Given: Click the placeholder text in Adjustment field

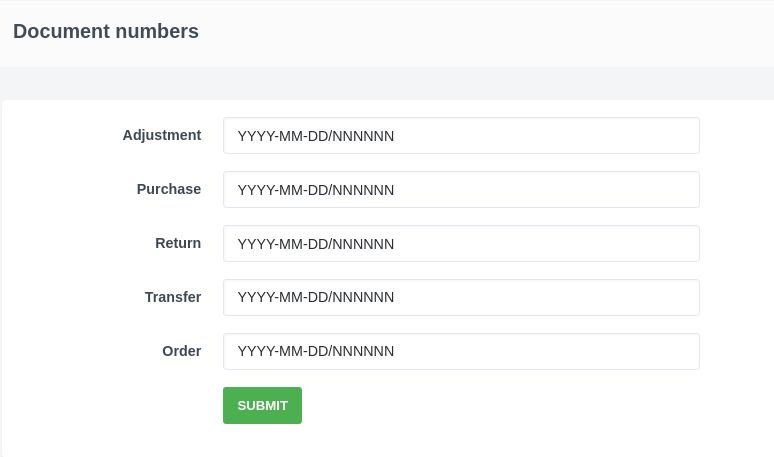Looking at the screenshot, I should pyautogui.click(x=315, y=136).
